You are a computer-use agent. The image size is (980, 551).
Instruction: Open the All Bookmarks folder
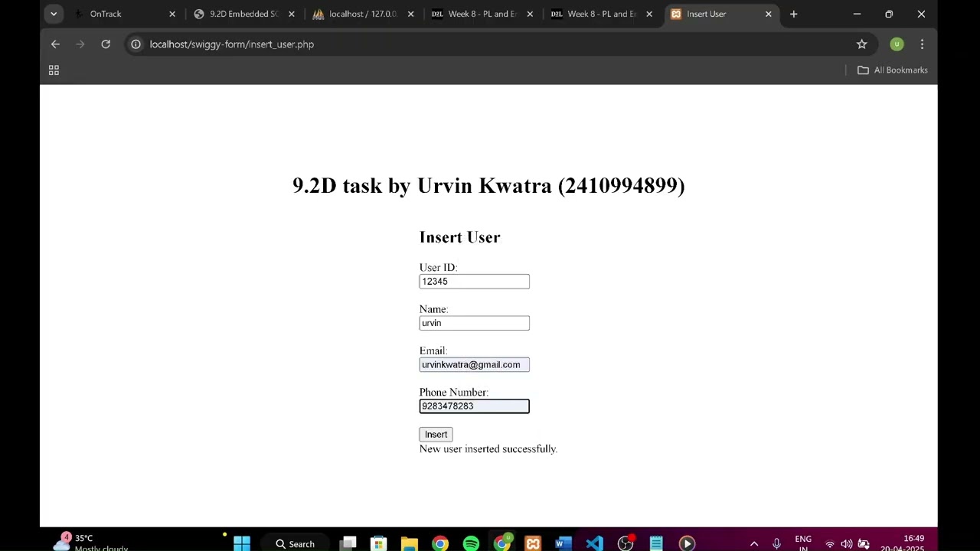tap(892, 70)
